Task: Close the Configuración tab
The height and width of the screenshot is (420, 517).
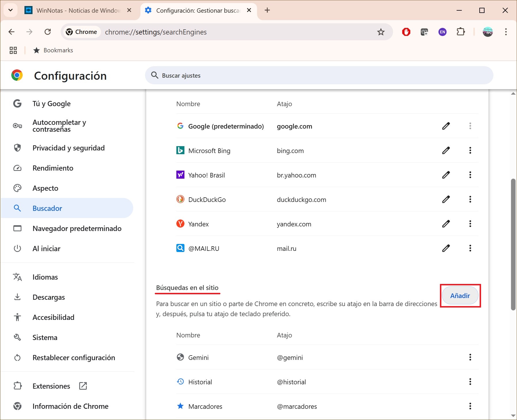Action: pos(249,10)
